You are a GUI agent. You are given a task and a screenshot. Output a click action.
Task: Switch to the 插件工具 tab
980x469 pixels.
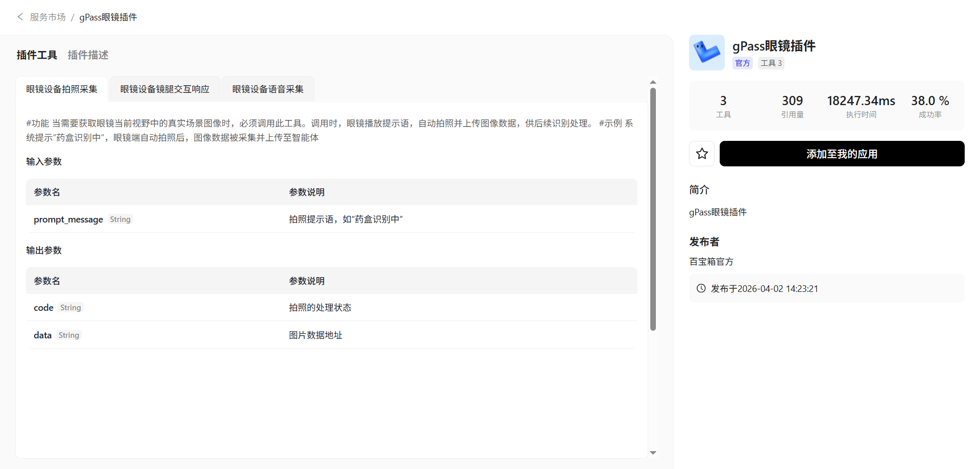coord(37,55)
